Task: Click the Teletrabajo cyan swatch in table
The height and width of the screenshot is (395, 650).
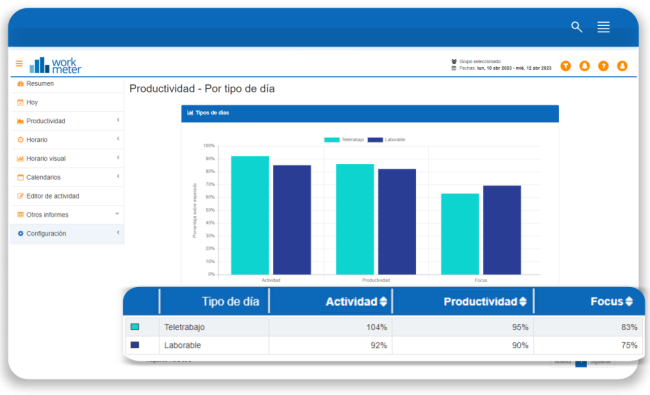Action: click(x=135, y=327)
